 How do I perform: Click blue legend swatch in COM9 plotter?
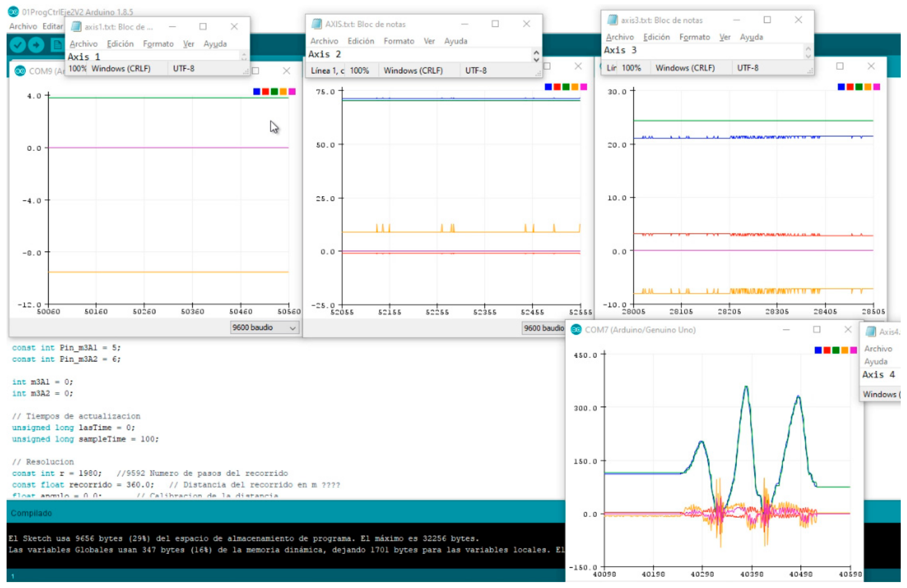click(x=256, y=91)
